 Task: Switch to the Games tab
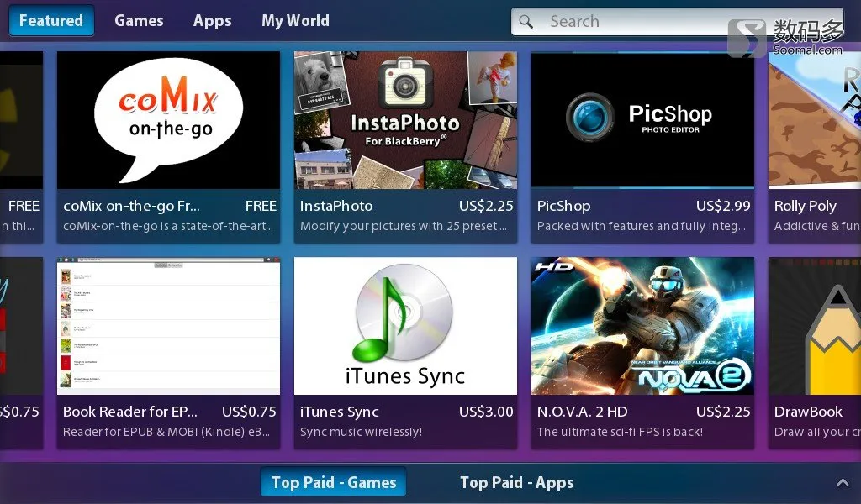(139, 21)
